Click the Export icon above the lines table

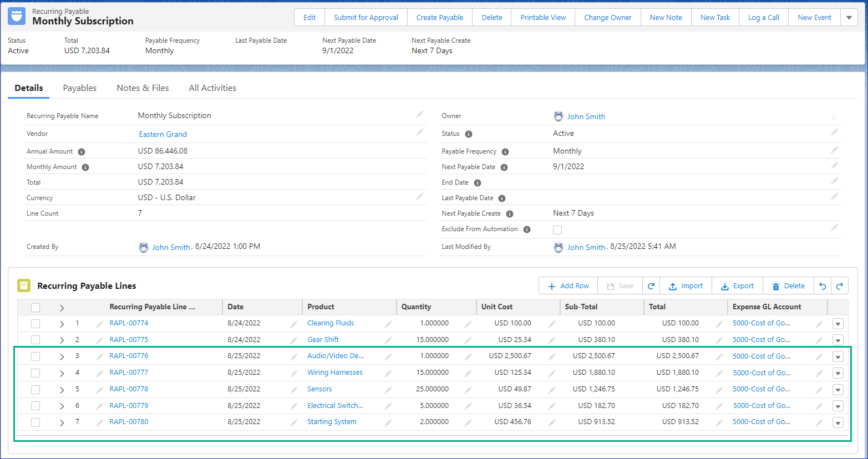[724, 285]
